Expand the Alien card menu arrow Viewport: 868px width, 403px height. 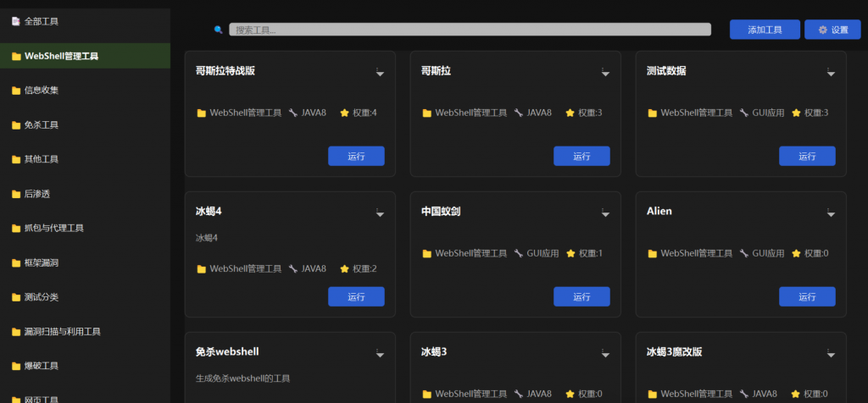[831, 213]
